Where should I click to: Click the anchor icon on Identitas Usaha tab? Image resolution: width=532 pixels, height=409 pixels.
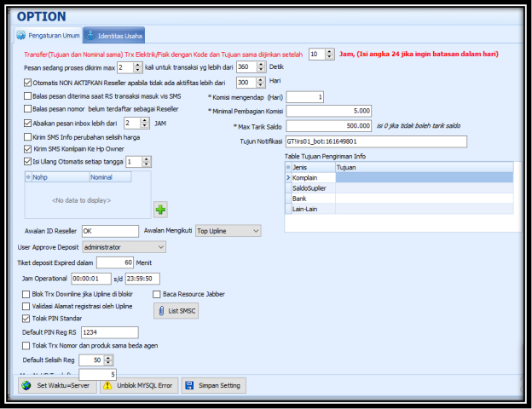[x=90, y=35]
